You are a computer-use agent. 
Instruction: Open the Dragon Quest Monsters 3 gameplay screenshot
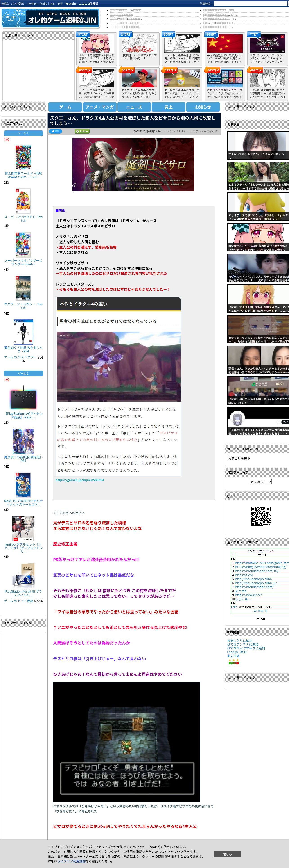[x=119, y=367]
